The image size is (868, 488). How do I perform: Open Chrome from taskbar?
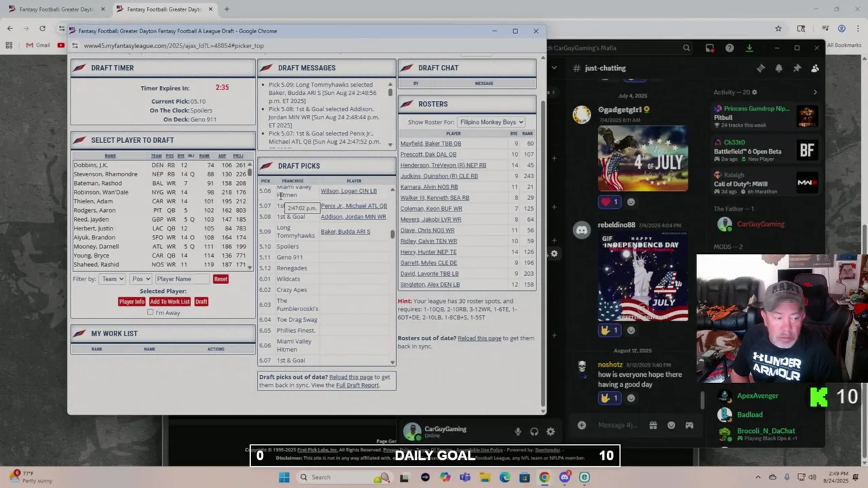click(544, 477)
